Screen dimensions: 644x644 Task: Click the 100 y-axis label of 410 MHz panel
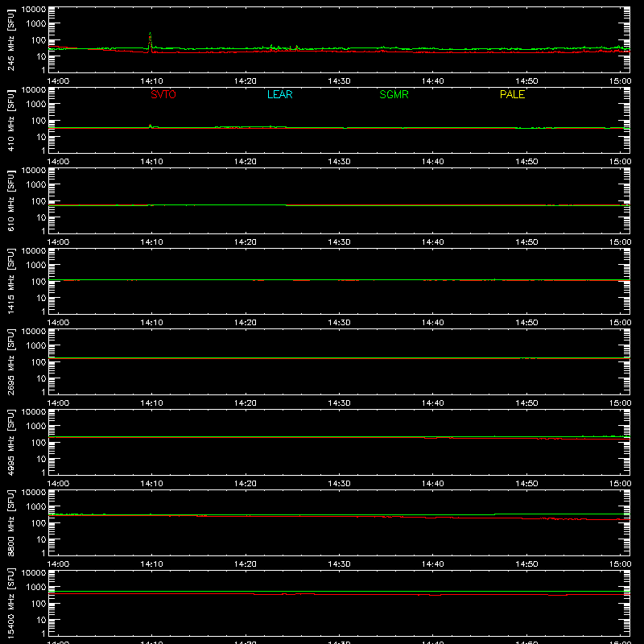coord(39,121)
